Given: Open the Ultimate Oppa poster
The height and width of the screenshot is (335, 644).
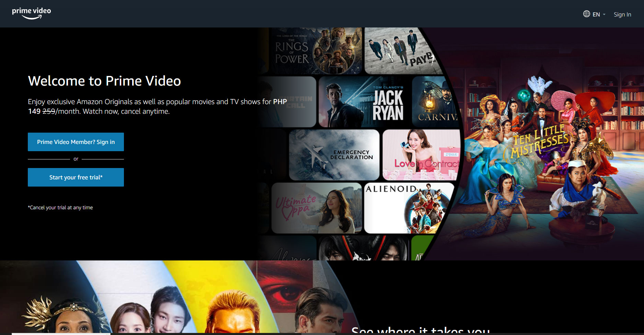Looking at the screenshot, I should [317, 208].
